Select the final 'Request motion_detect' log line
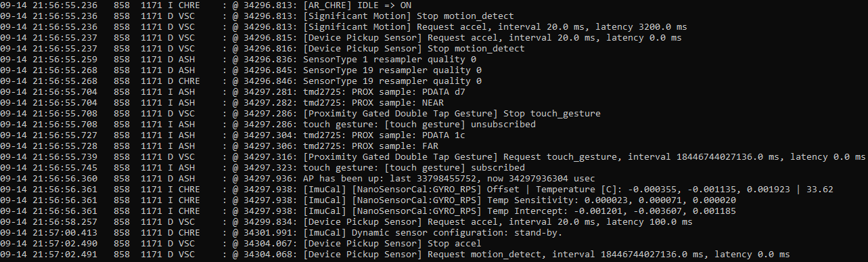This screenshot has height=262, width=868. click(x=395, y=254)
